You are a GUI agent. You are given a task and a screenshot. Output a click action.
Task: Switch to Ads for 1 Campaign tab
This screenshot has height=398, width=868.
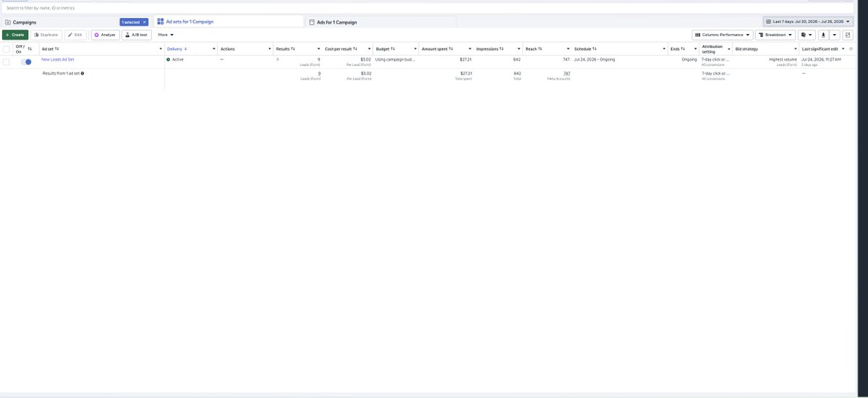(380, 22)
